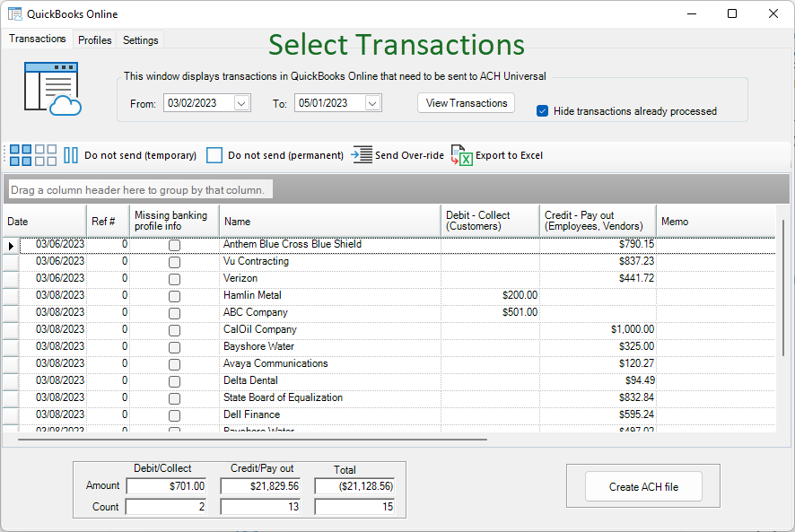
Task: Uncheck Hide transactions already processed
Action: pyautogui.click(x=543, y=111)
